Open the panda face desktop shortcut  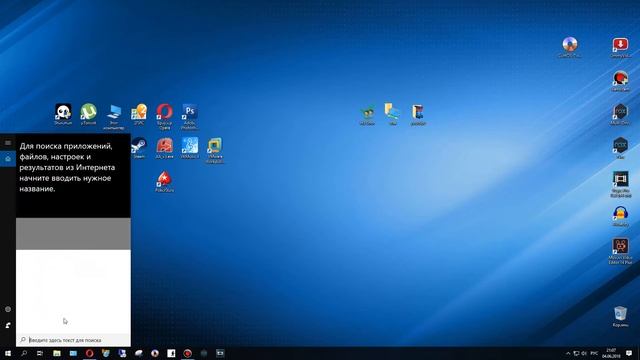63,114
